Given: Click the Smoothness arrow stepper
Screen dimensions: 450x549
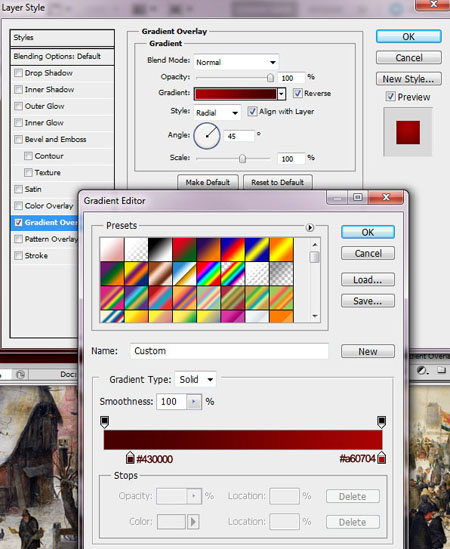Looking at the screenshot, I should [194, 402].
